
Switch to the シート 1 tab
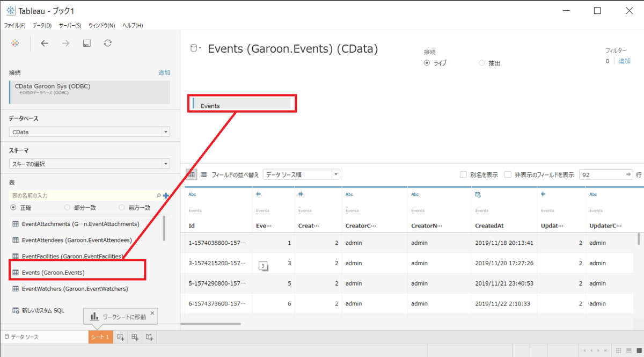coord(100,337)
